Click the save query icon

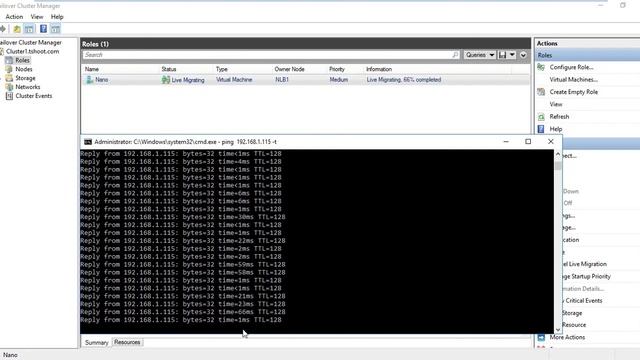tap(502, 55)
